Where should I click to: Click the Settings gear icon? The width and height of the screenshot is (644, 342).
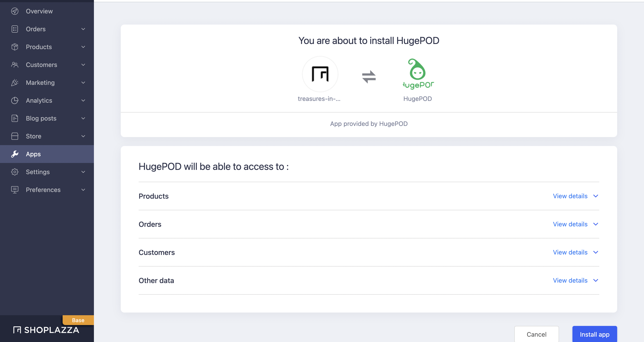tap(15, 172)
